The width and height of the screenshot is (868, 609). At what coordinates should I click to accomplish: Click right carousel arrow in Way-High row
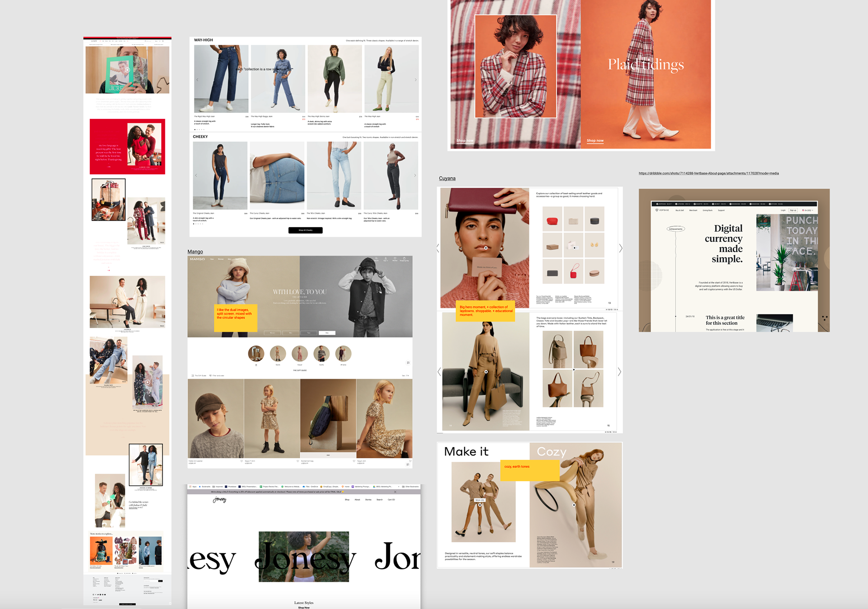click(x=415, y=80)
